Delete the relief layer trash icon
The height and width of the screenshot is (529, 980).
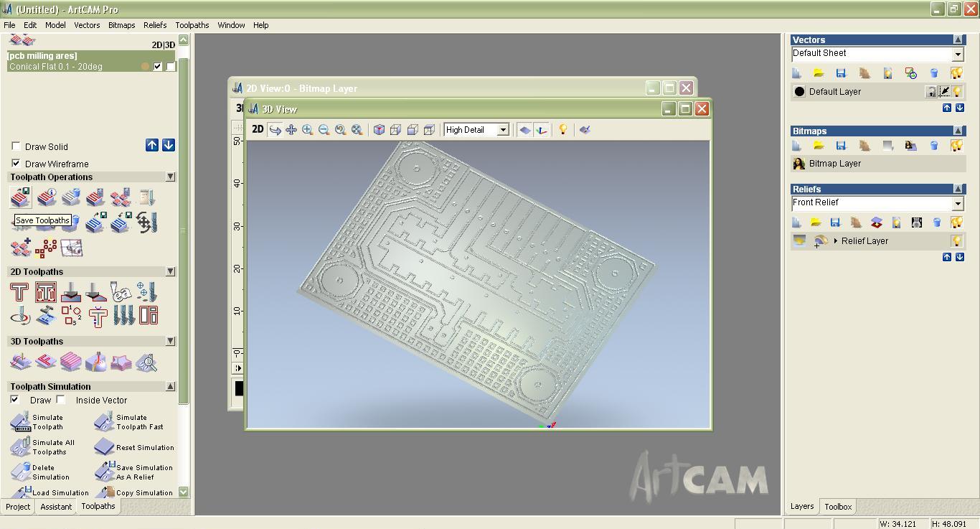pos(936,223)
